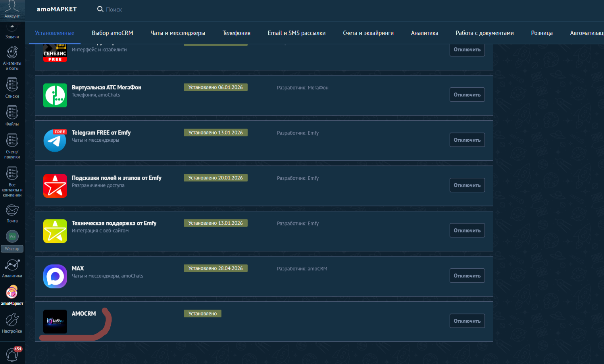Viewport: 604px width, 364px height.
Task: Click the AMOCRM row's Установлено badge
Action: 202,314
